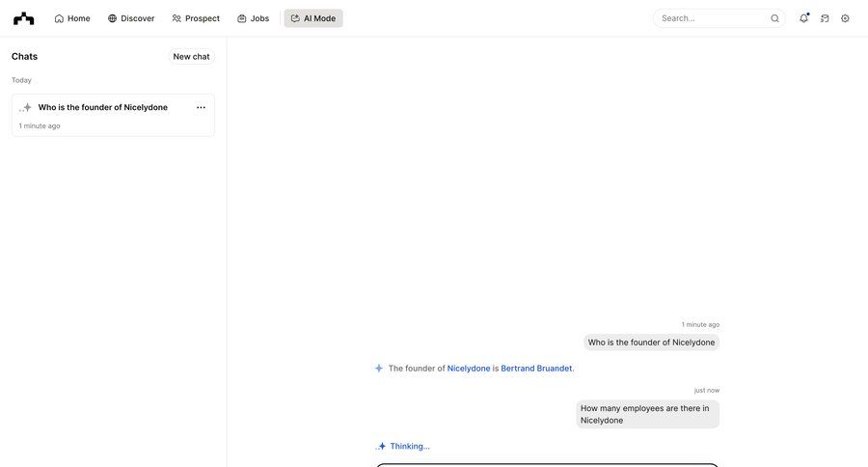The width and height of the screenshot is (868, 467).
Task: Click the sparkle icon beside the founder answer
Action: pos(379,368)
